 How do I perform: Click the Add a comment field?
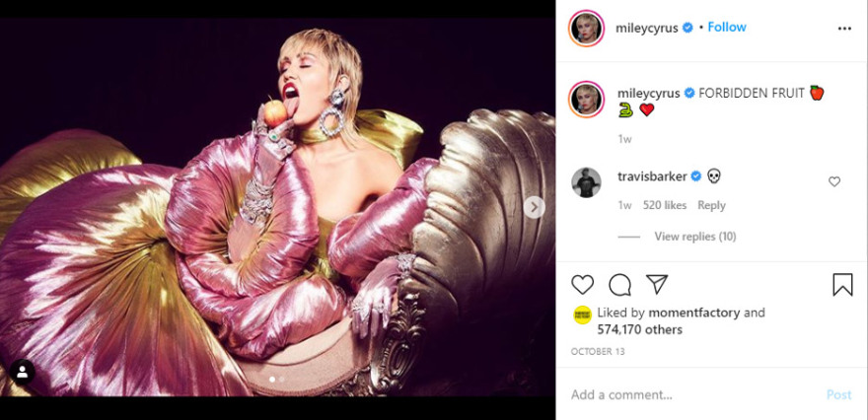pyautogui.click(x=690, y=394)
